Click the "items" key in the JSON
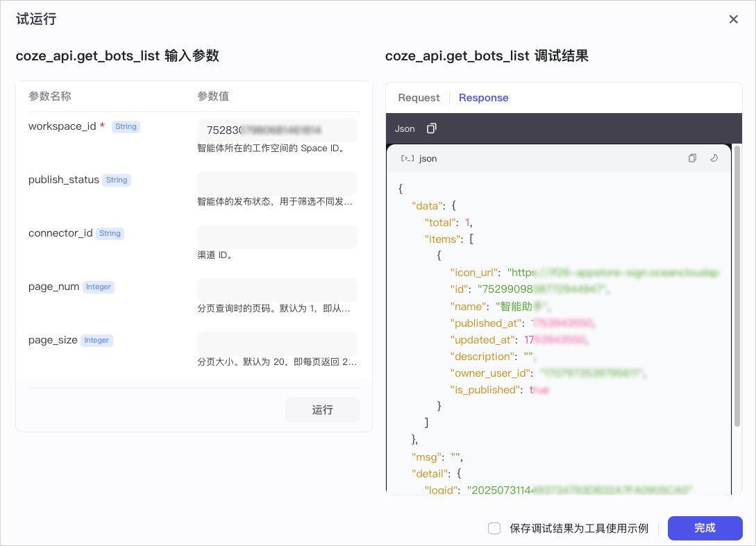This screenshot has height=546, width=756. tap(442, 239)
